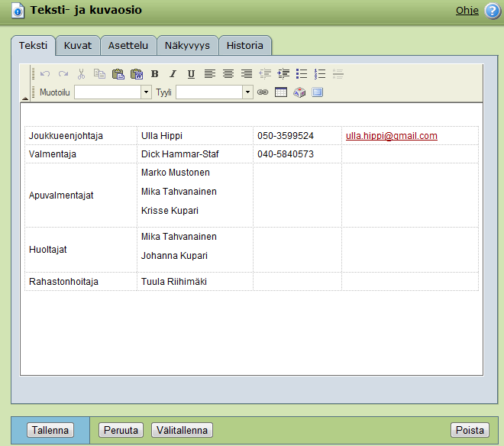Open the Ohje help link
This screenshot has height=446, width=504.
coord(467,11)
